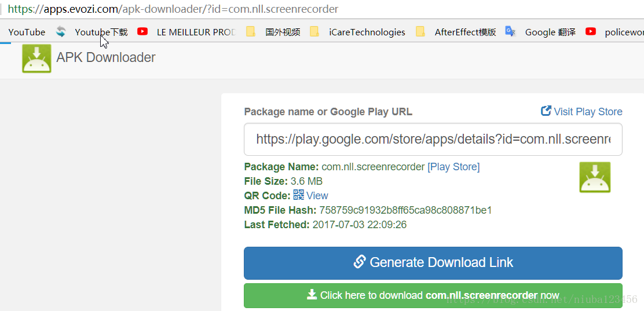Click the Generate Download Link button
Viewport: 644px width, 311px height.
433,263
